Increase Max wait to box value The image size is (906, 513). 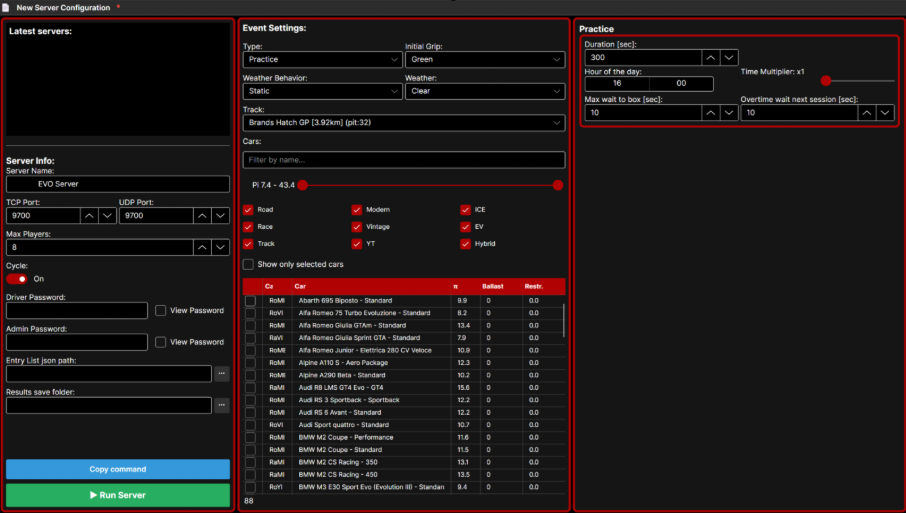pos(711,113)
